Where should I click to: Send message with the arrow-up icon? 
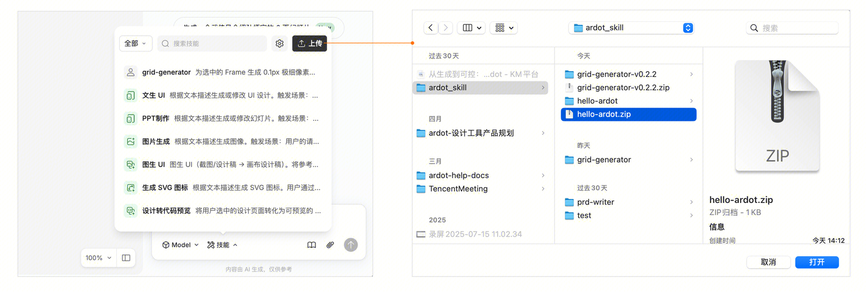(x=351, y=245)
